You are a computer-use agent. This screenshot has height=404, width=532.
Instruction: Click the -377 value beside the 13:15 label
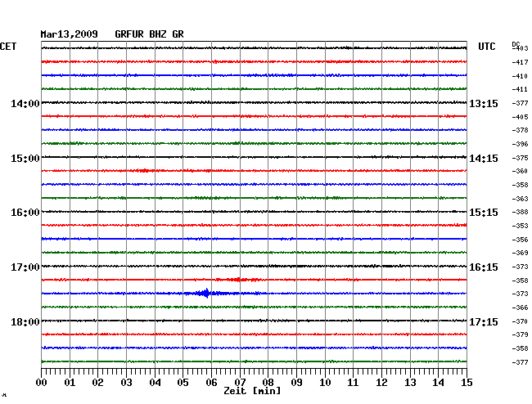(520, 103)
